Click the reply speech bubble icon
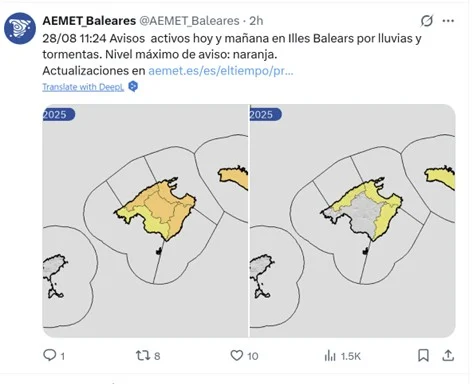Viewport: 476px width, 384px height. (x=50, y=355)
